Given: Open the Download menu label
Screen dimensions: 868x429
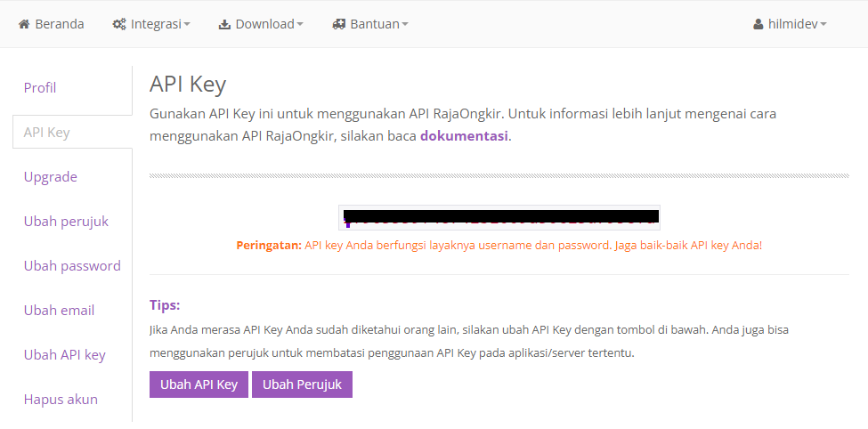Looking at the screenshot, I should (264, 24).
